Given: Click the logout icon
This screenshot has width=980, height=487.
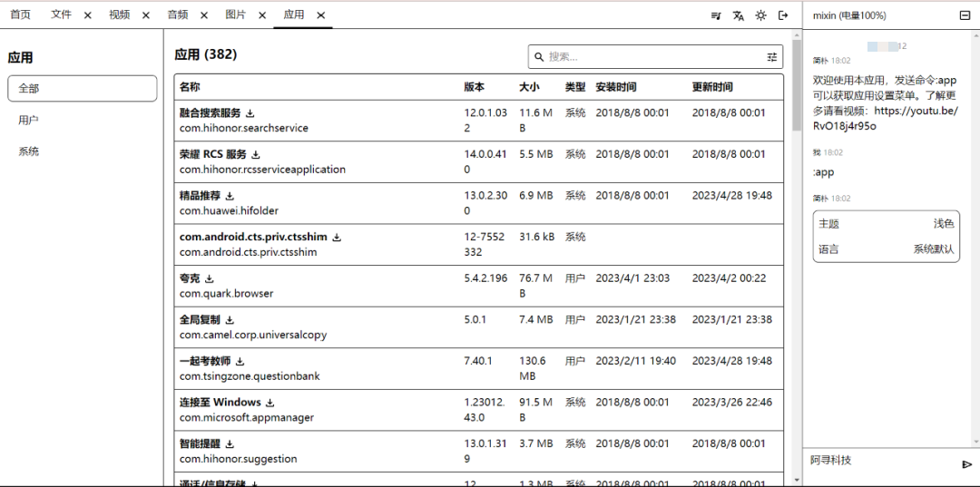Looking at the screenshot, I should click(783, 15).
